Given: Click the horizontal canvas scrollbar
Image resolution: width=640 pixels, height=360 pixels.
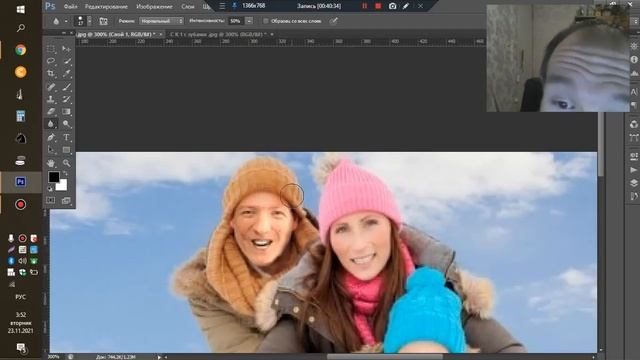Looking at the screenshot, I should 385,357.
